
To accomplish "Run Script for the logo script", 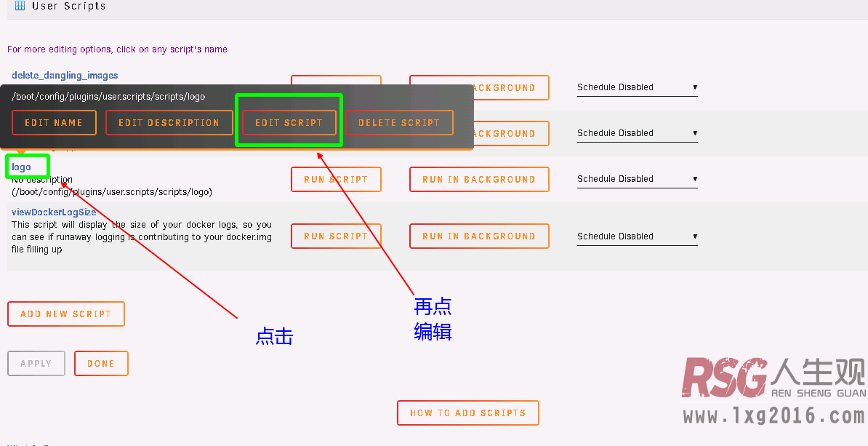I will point(336,180).
